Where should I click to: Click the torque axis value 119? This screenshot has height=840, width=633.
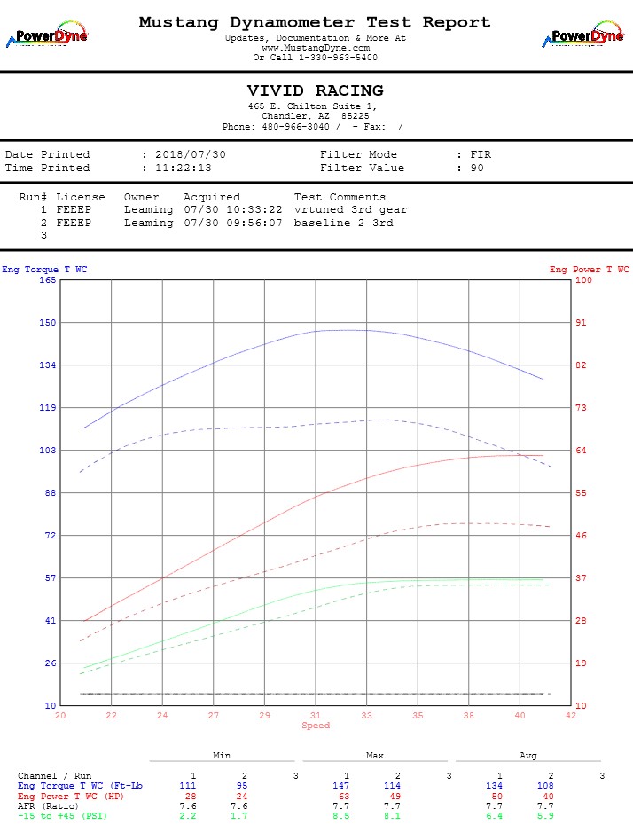click(x=47, y=408)
